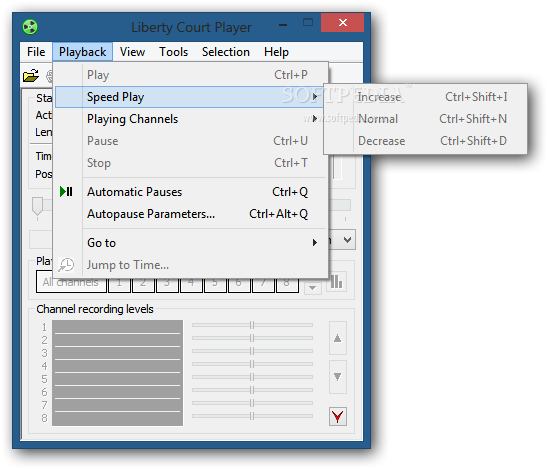Close the Liberty Court Player window
The width and height of the screenshot is (548, 469).
point(342,23)
